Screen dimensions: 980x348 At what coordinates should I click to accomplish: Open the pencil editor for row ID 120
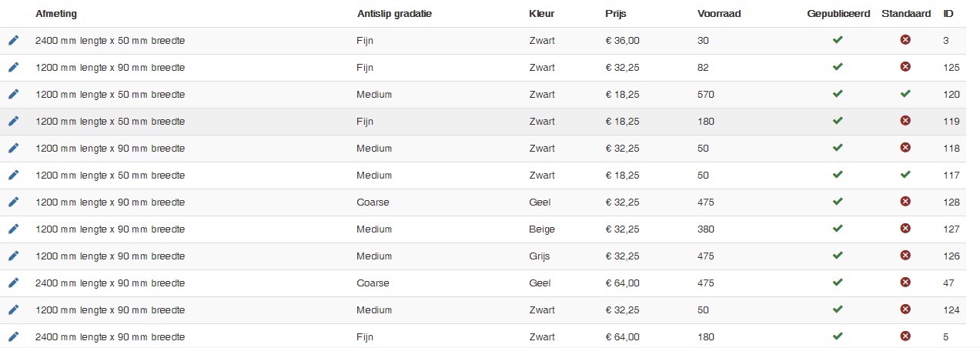click(x=13, y=94)
